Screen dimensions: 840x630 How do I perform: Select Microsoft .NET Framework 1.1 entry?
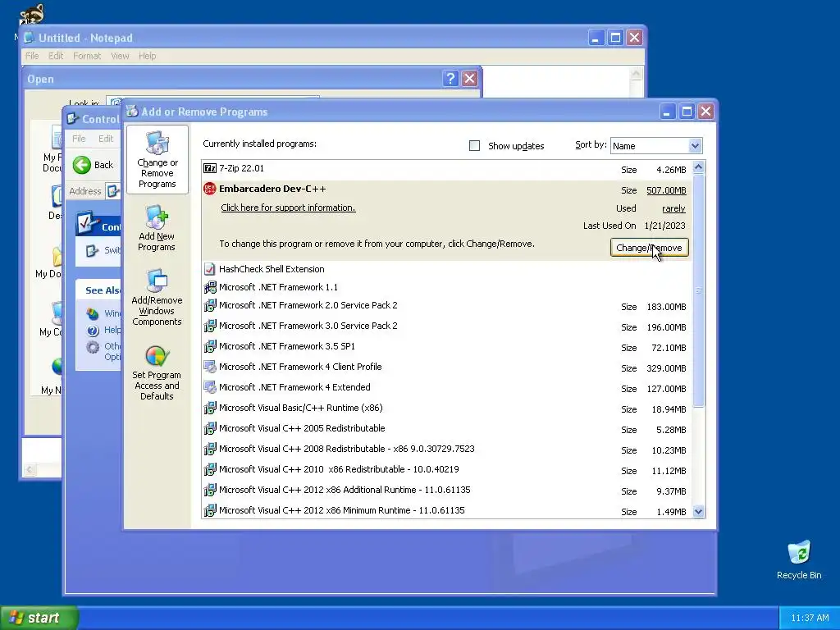pos(447,287)
